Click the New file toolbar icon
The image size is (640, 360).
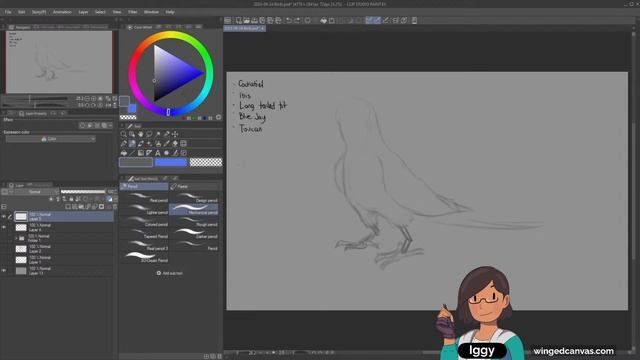238,20
